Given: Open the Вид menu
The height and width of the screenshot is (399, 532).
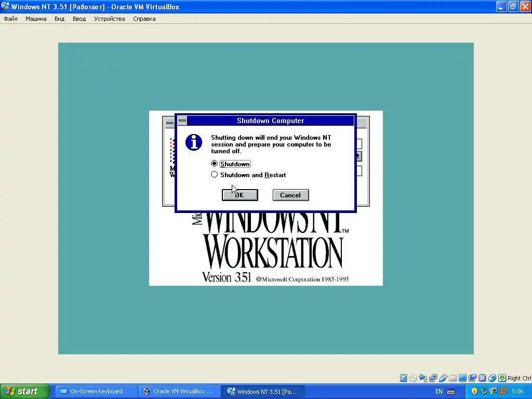Looking at the screenshot, I should [59, 19].
